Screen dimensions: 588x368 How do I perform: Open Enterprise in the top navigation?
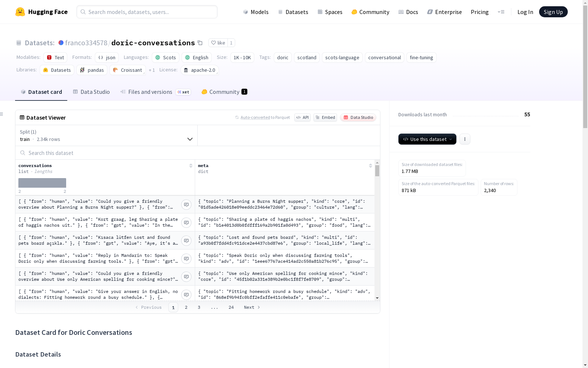tap(445, 12)
